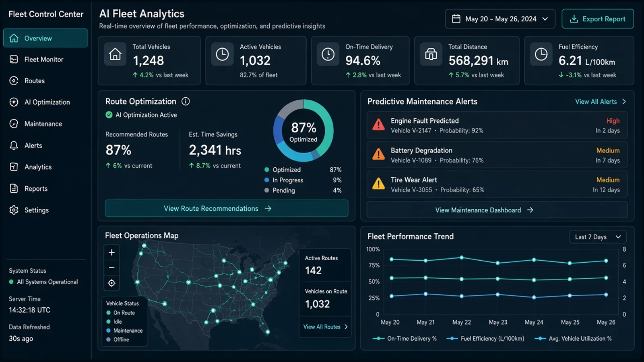
Task: Click the 87% Optimized donut chart
Action: (303, 130)
